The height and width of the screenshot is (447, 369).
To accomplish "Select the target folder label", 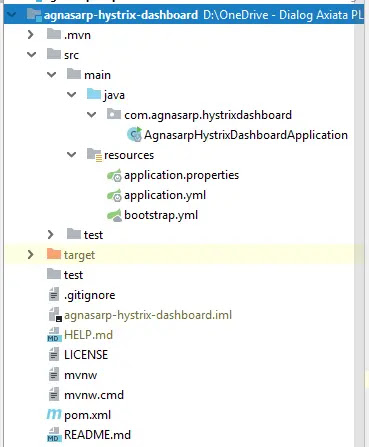I will pos(79,255).
